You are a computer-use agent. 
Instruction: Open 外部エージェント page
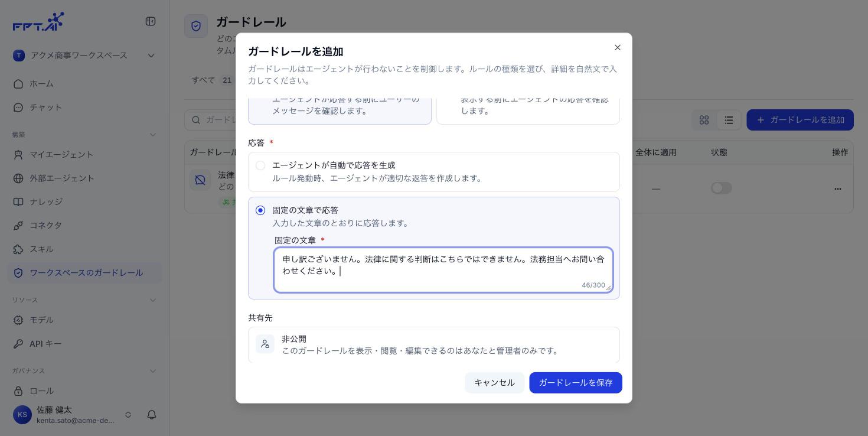pos(85,178)
